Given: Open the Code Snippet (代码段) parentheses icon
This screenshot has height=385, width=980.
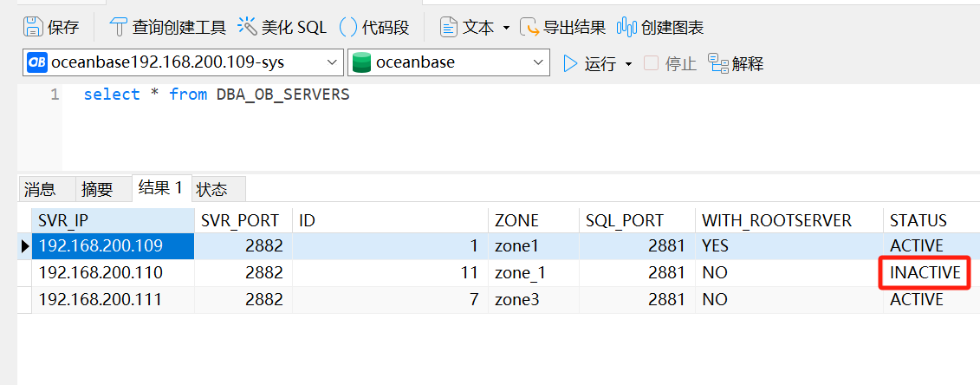Looking at the screenshot, I should pyautogui.click(x=348, y=27).
